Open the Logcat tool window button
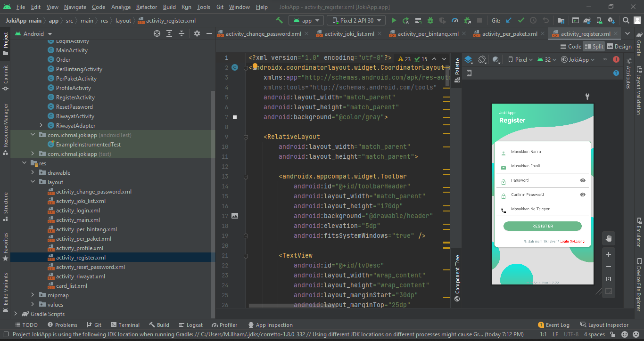Viewport: 644px width, 341px height. [190, 325]
